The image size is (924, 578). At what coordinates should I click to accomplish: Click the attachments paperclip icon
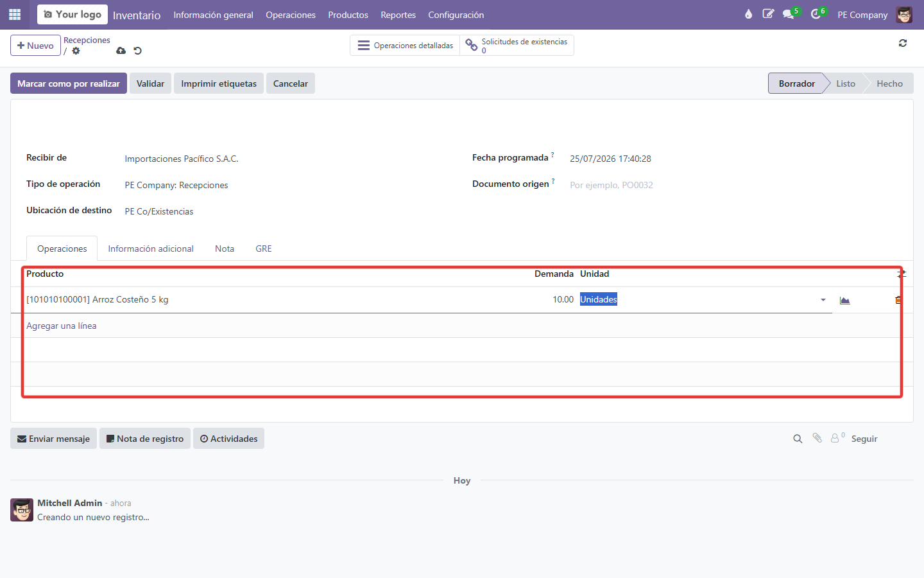(817, 438)
